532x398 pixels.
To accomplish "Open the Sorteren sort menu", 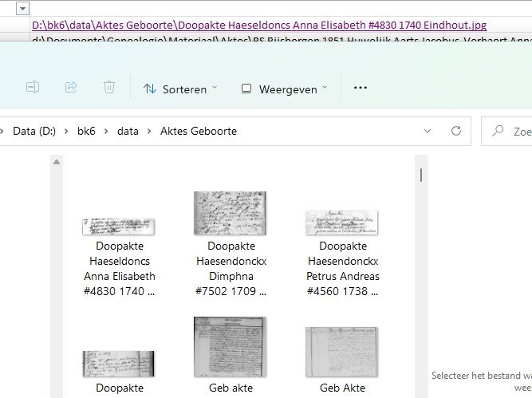I will tap(179, 89).
